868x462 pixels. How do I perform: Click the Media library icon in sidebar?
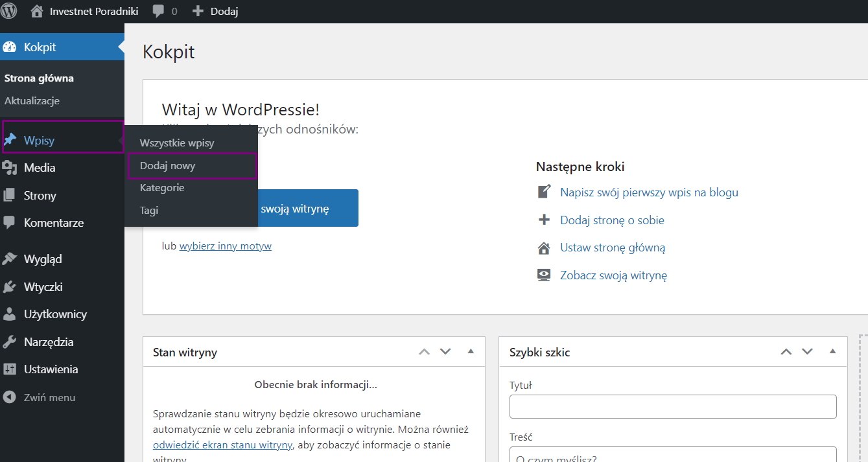pyautogui.click(x=10, y=168)
